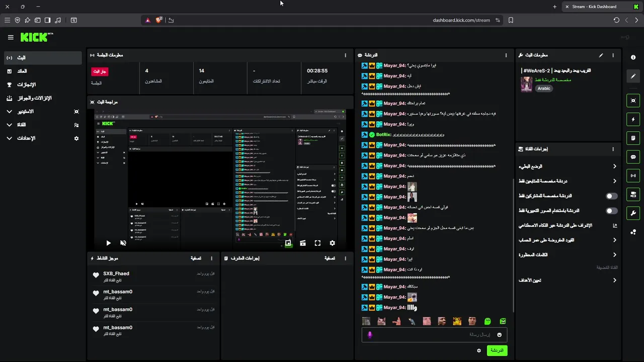The width and height of the screenshot is (644, 362).
Task: Open the info icon in right toolbar
Action: (x=633, y=57)
